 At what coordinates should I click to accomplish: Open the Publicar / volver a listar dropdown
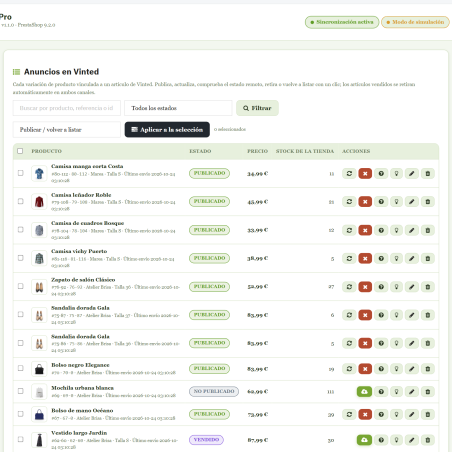pos(67,129)
